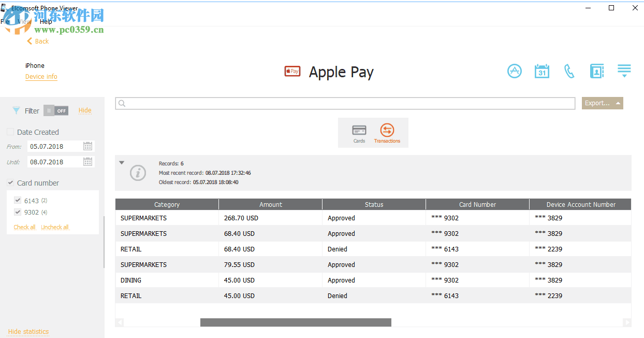Open the Export dropdown

pos(603,103)
